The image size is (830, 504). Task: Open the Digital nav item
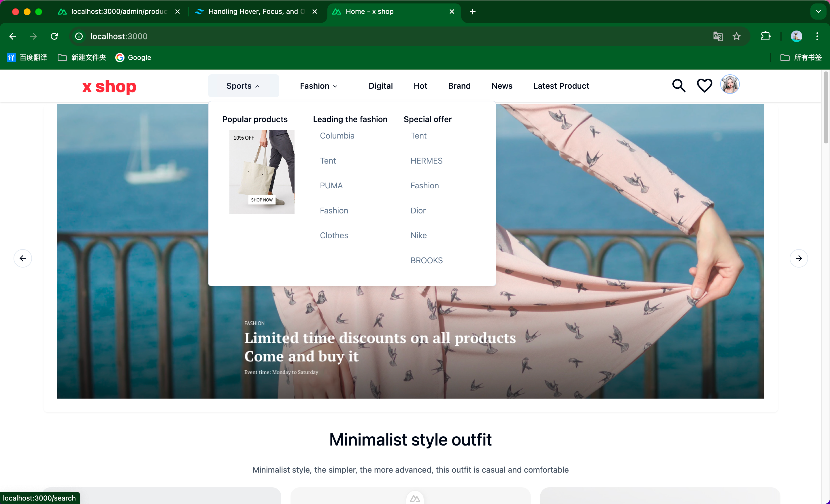[x=381, y=86]
